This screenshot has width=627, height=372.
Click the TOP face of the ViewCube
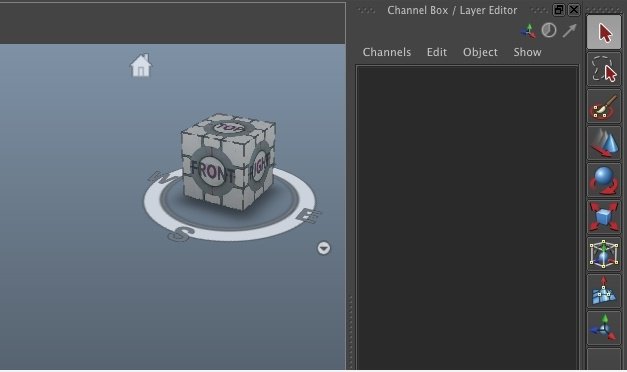[229, 128]
